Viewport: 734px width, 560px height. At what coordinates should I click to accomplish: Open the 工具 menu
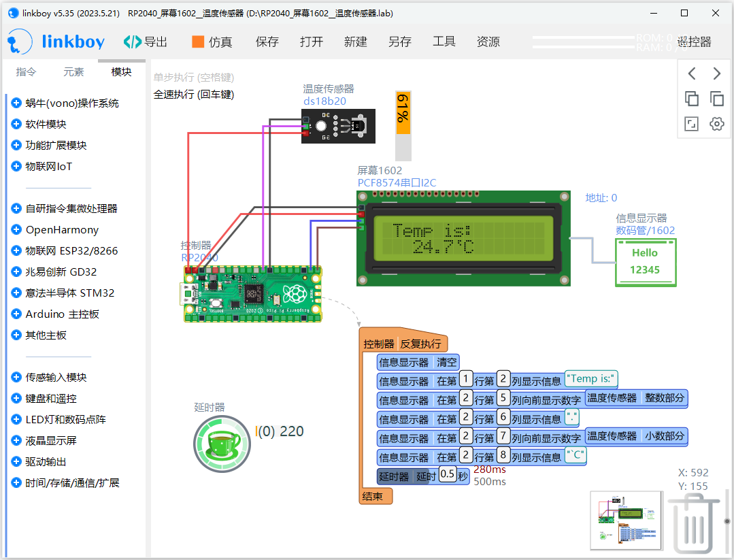pos(444,42)
